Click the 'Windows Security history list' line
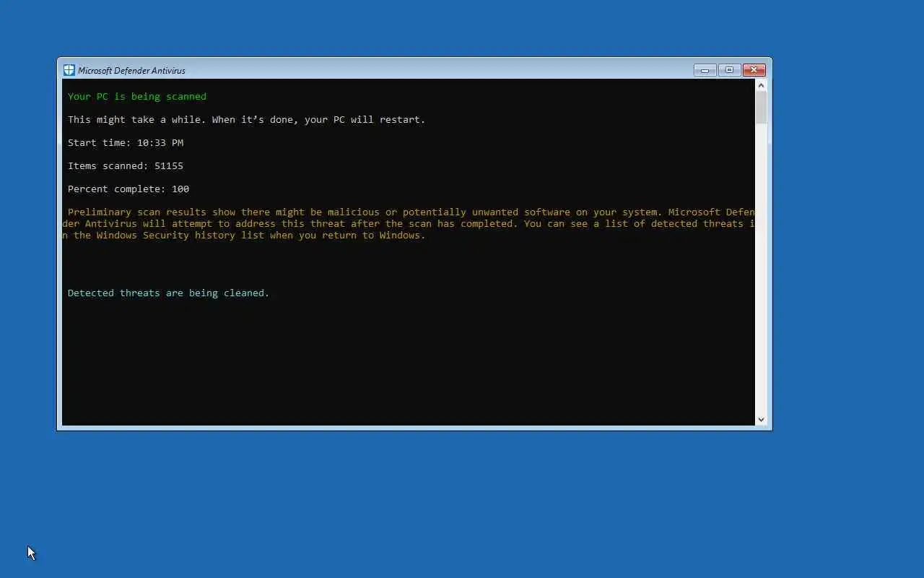 [244, 235]
